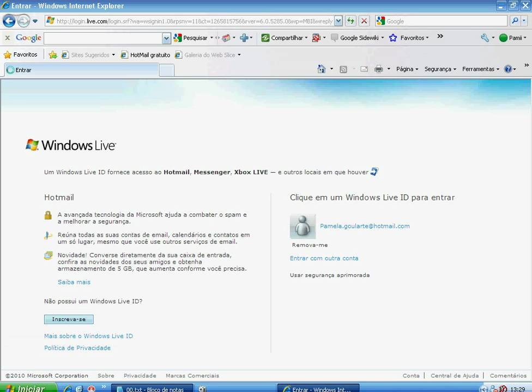
Task: Switch to 00.txt Bloco de notas taskbar item
Action: click(x=152, y=388)
